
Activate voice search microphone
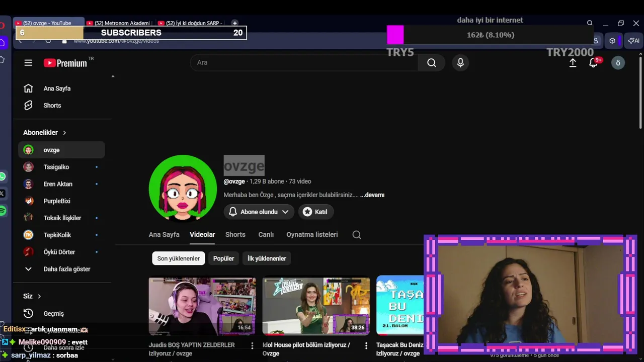pos(460,62)
